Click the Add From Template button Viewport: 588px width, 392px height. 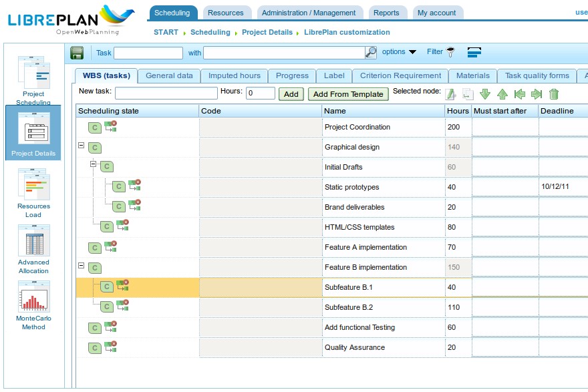[348, 94]
